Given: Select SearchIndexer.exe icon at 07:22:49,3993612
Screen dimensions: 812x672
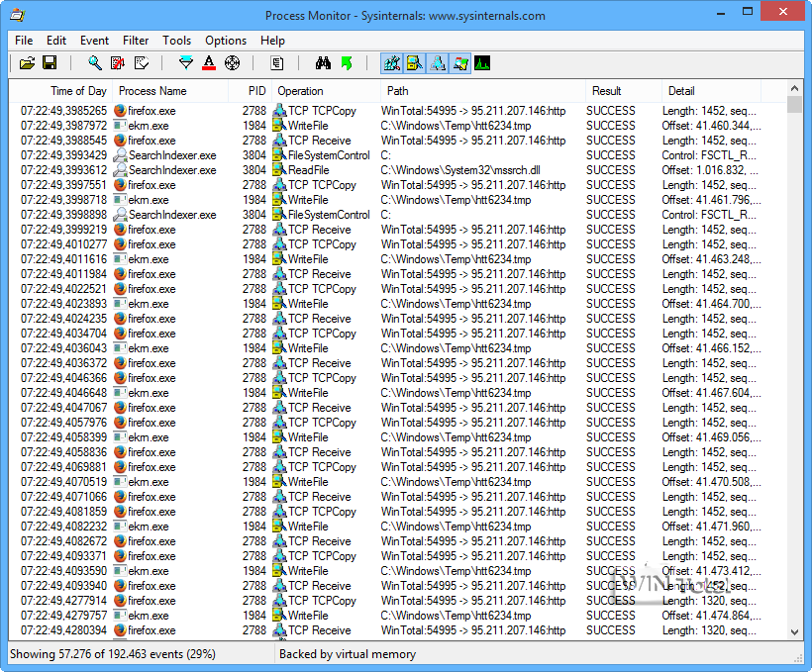Looking at the screenshot, I should [120, 170].
